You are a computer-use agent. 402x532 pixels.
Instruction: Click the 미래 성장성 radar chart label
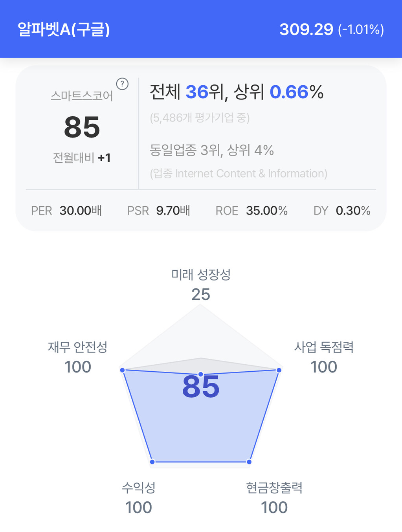(x=201, y=274)
